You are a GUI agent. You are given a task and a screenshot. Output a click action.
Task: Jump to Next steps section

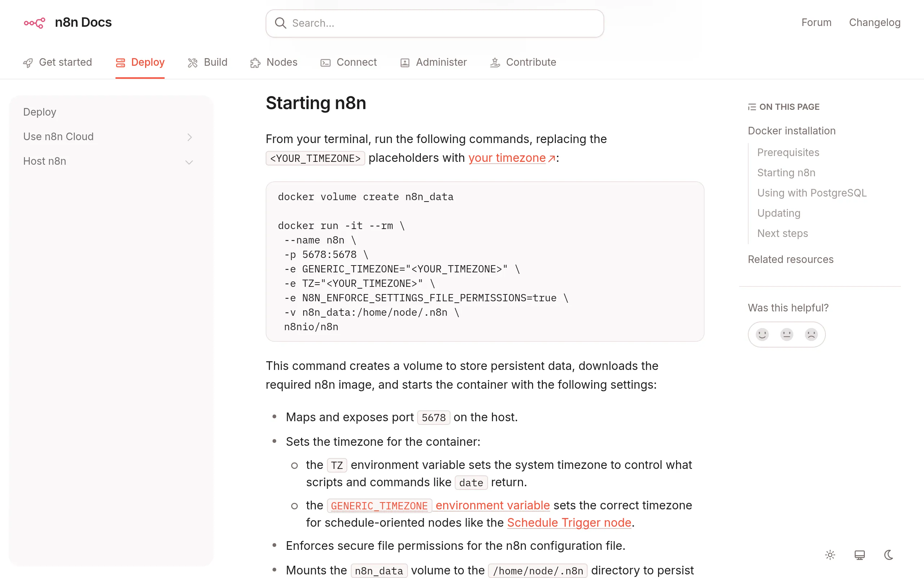[x=783, y=233]
